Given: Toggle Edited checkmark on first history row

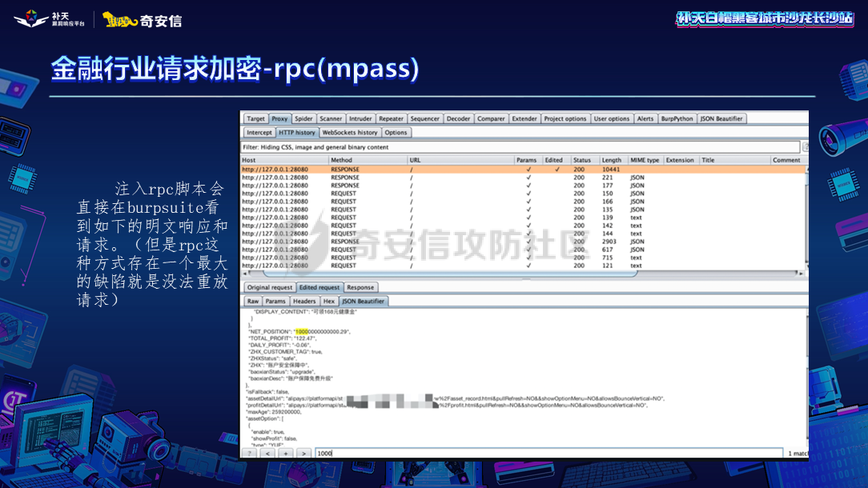Looking at the screenshot, I should (557, 170).
